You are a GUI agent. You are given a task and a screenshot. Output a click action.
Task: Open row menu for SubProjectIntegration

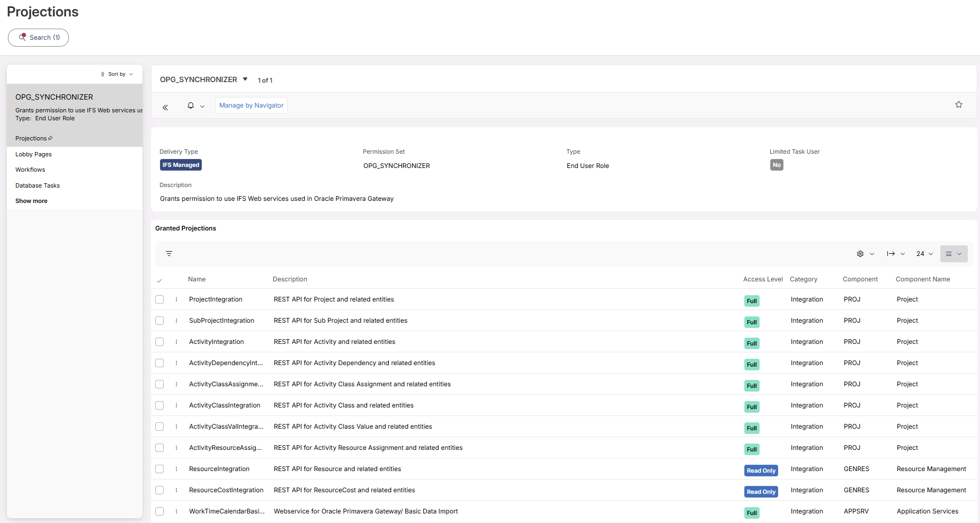tap(176, 321)
